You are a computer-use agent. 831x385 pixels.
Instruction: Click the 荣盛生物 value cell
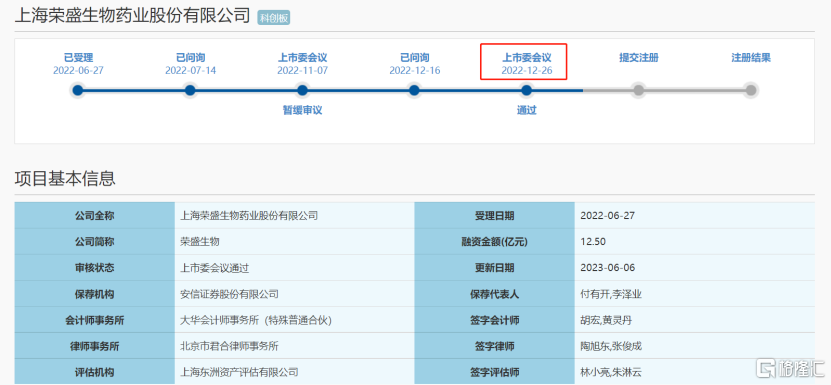click(x=294, y=242)
